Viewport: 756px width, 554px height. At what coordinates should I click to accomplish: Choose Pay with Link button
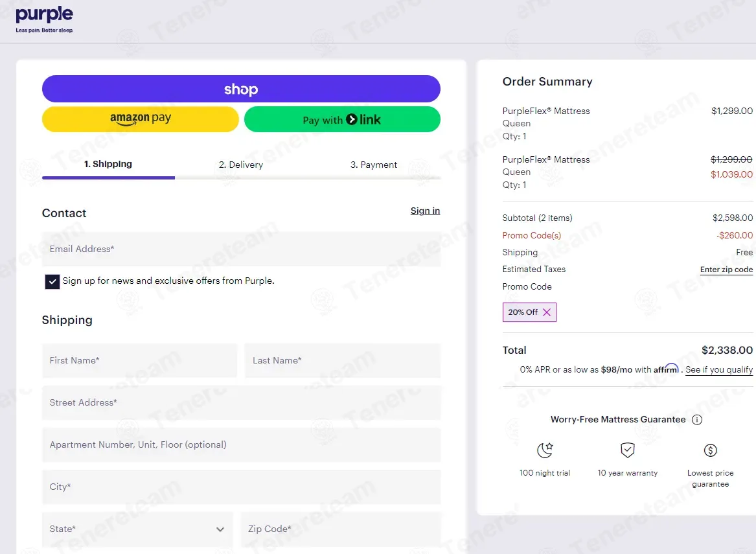click(342, 119)
